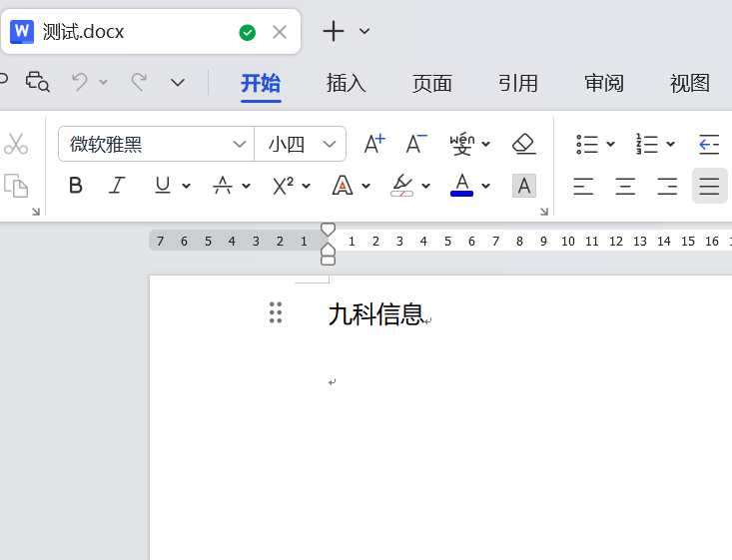The image size is (732, 560).
Task: Click the decrease indent icon
Action: (709, 144)
